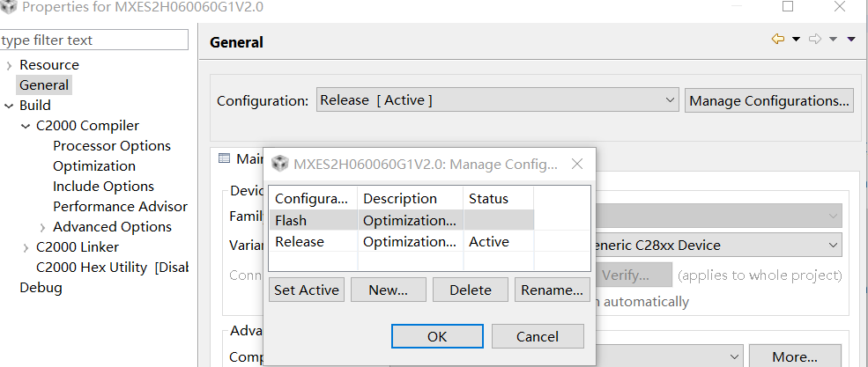Open the back history dropdown arrow
The width and height of the screenshot is (868, 367).
point(796,40)
